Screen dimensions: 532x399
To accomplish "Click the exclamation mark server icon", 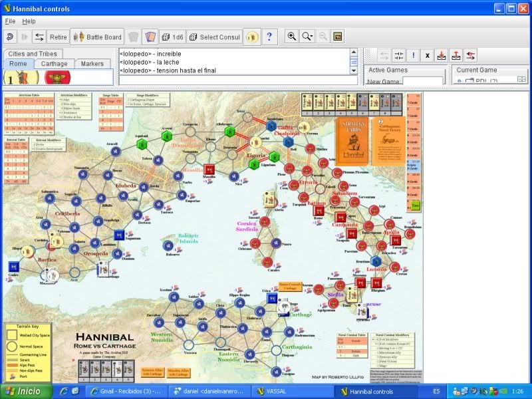I will coord(413,55).
